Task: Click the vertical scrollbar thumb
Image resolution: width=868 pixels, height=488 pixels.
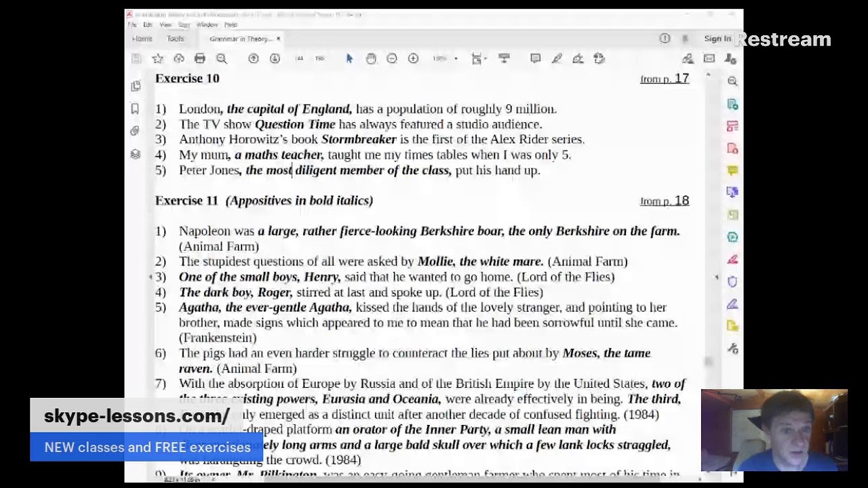Action: [708, 362]
